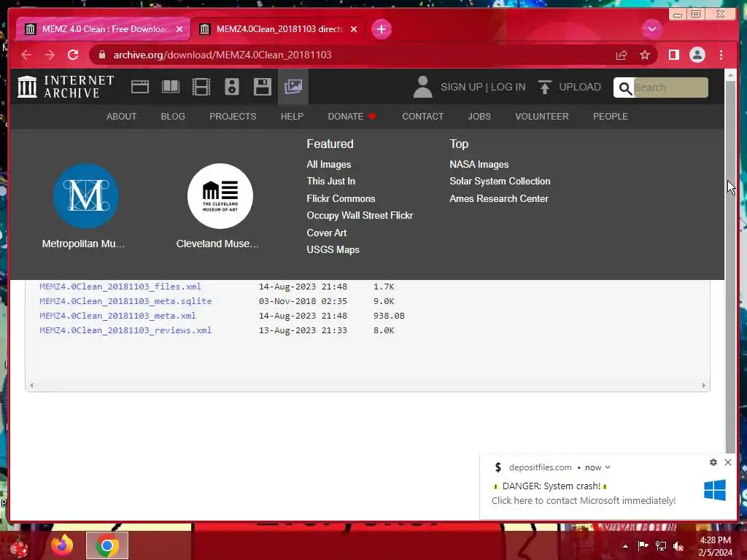Viewport: 747px width, 560px height.
Task: Click the upload arrow icon
Action: (x=544, y=87)
